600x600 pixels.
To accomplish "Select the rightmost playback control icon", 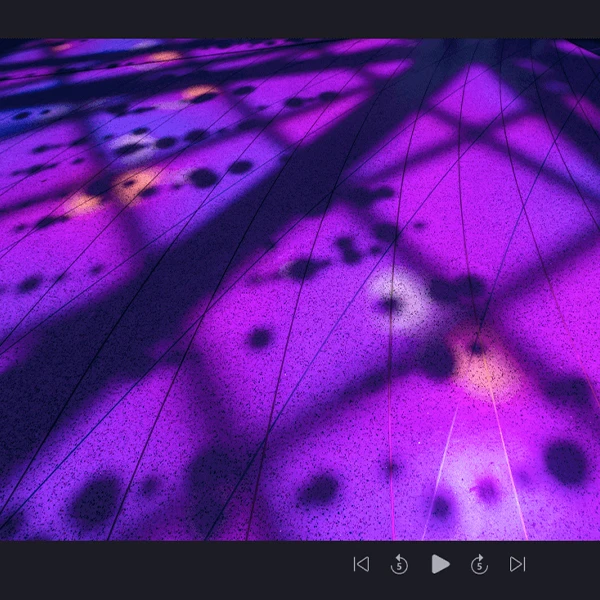I will [517, 564].
